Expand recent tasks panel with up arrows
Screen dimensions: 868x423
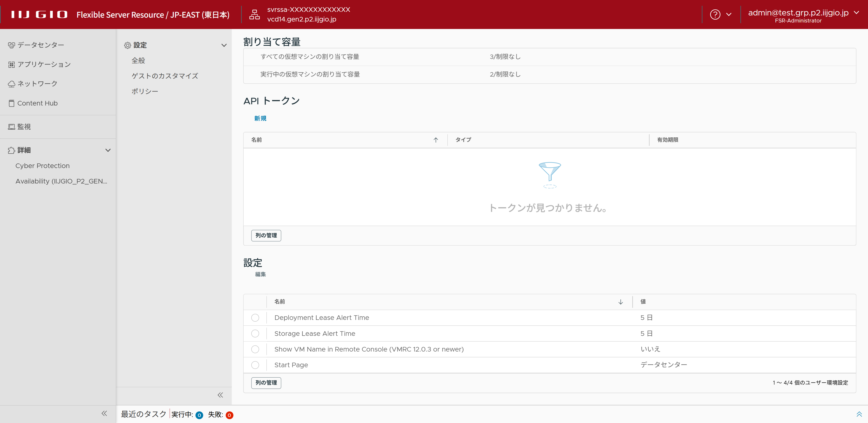pyautogui.click(x=859, y=414)
